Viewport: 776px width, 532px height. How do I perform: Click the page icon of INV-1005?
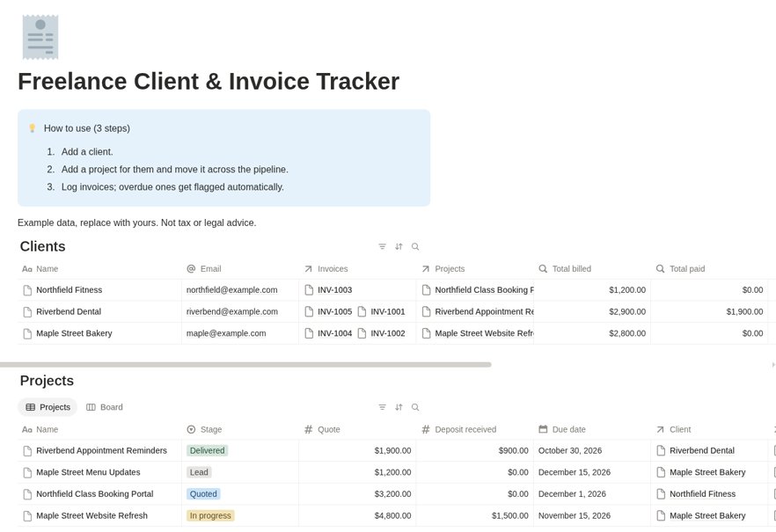[x=310, y=311]
